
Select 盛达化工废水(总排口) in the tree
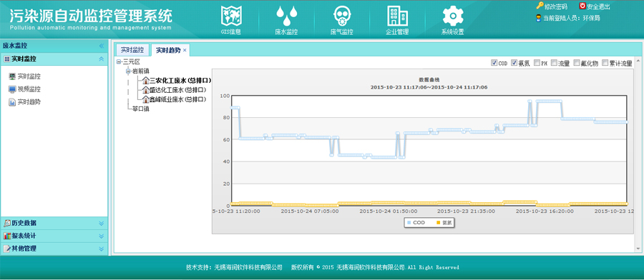pyautogui.click(x=178, y=90)
